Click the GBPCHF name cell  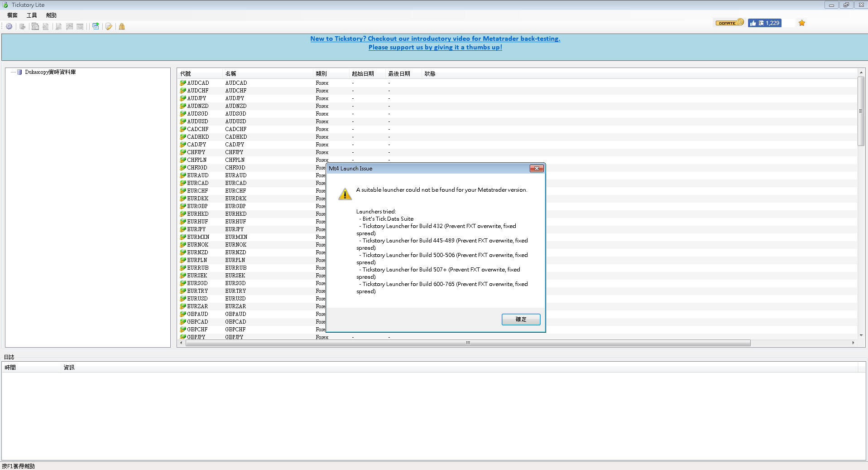235,329
